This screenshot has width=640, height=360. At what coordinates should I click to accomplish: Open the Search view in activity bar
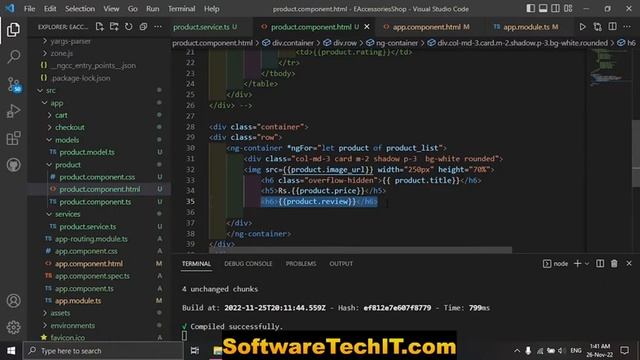point(13,56)
